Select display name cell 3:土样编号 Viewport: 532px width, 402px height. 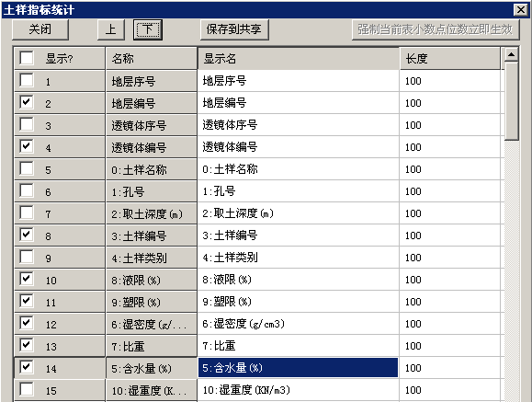(x=299, y=235)
